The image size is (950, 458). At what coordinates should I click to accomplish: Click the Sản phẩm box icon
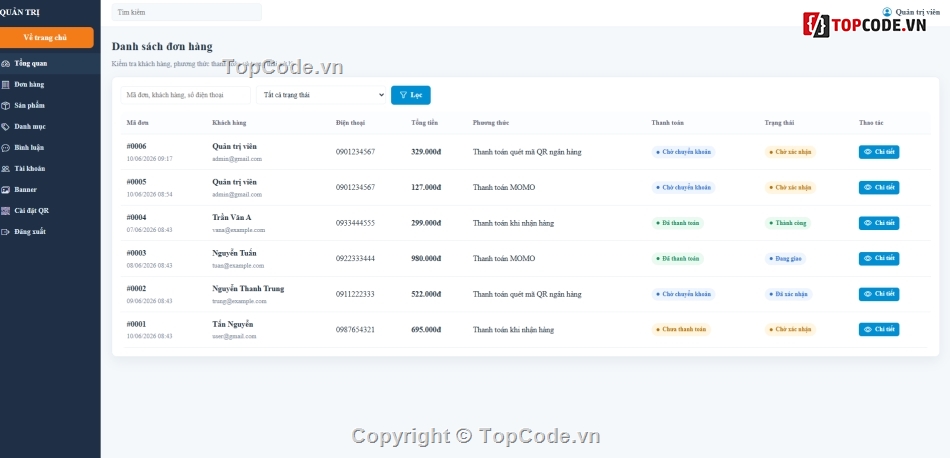5,105
